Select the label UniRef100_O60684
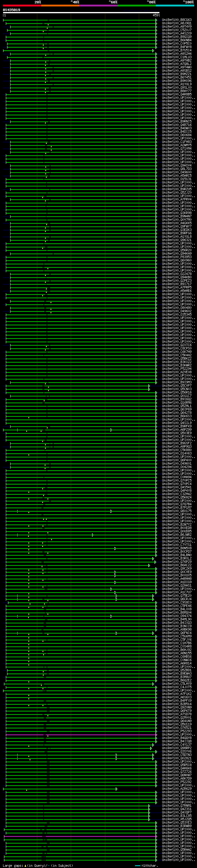 point(177,135)
